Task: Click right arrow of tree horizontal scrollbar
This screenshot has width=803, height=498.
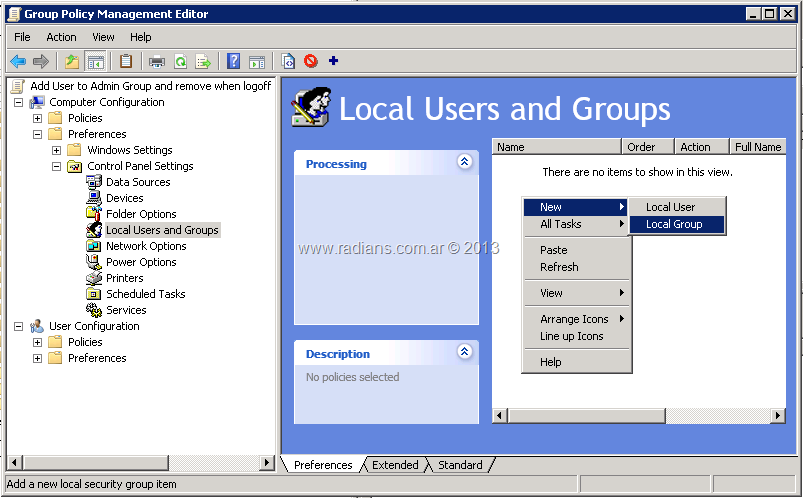Action: pyautogui.click(x=266, y=463)
